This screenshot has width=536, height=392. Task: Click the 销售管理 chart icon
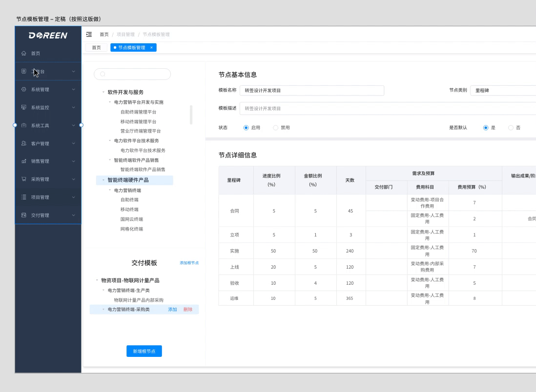pos(23,161)
